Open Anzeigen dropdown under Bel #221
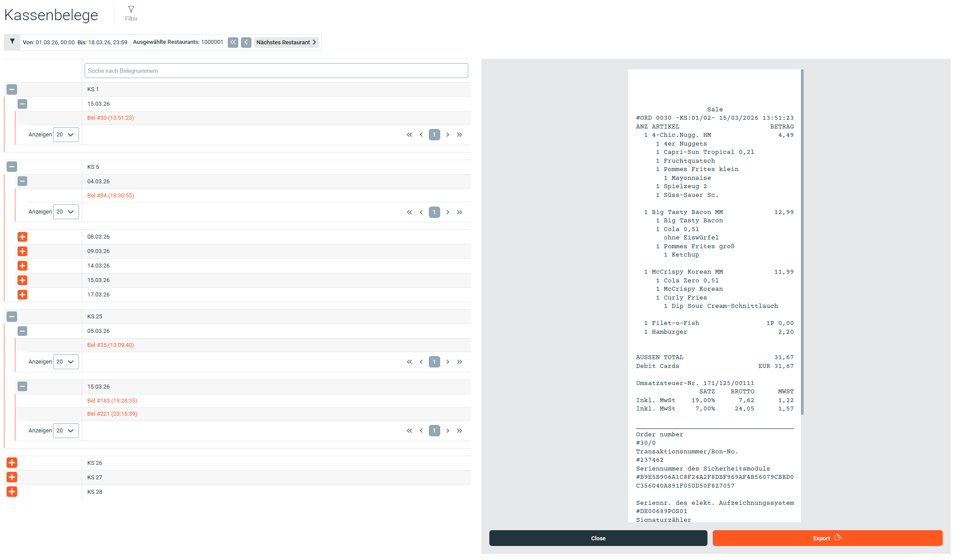 (x=66, y=431)
